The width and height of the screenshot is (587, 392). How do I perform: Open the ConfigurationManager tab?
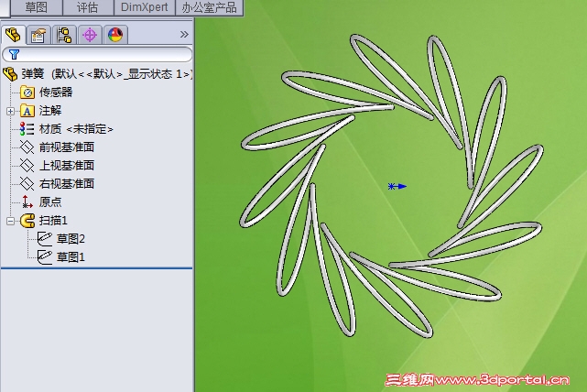tap(64, 35)
